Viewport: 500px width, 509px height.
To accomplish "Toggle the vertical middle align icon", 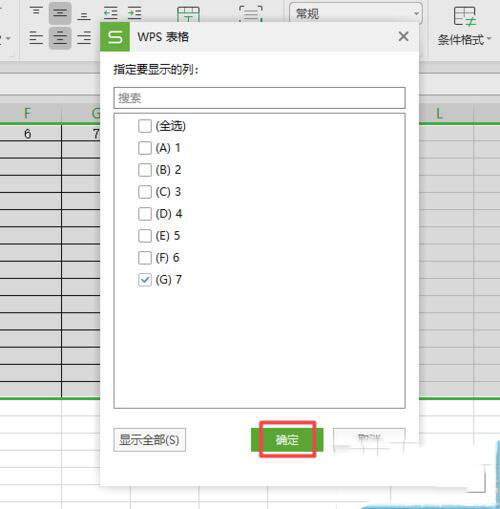I will tap(60, 13).
